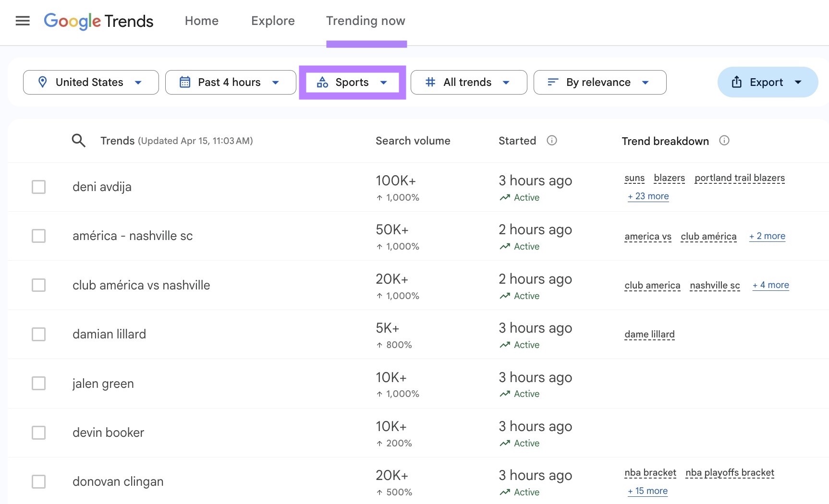The width and height of the screenshot is (829, 504).
Task: Go to the Explore tab
Action: coord(273,21)
